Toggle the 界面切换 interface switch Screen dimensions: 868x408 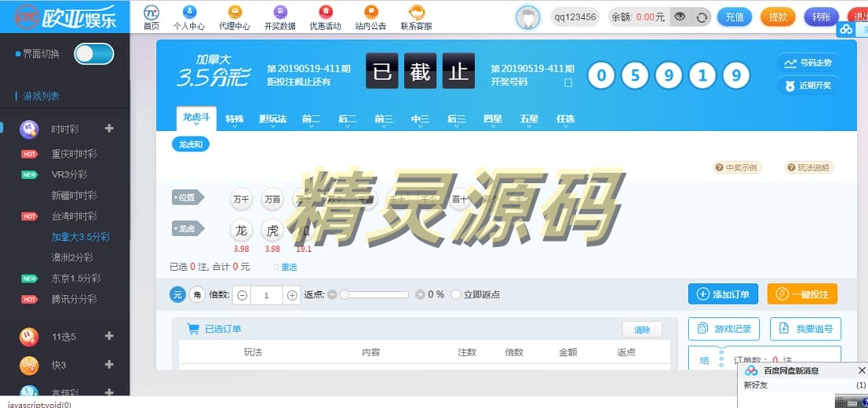94,54
